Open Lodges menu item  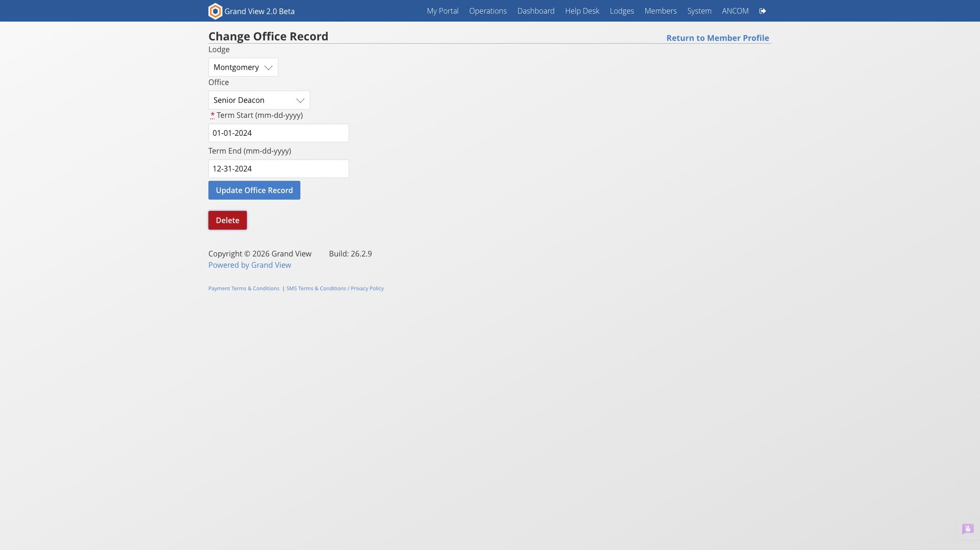point(621,11)
